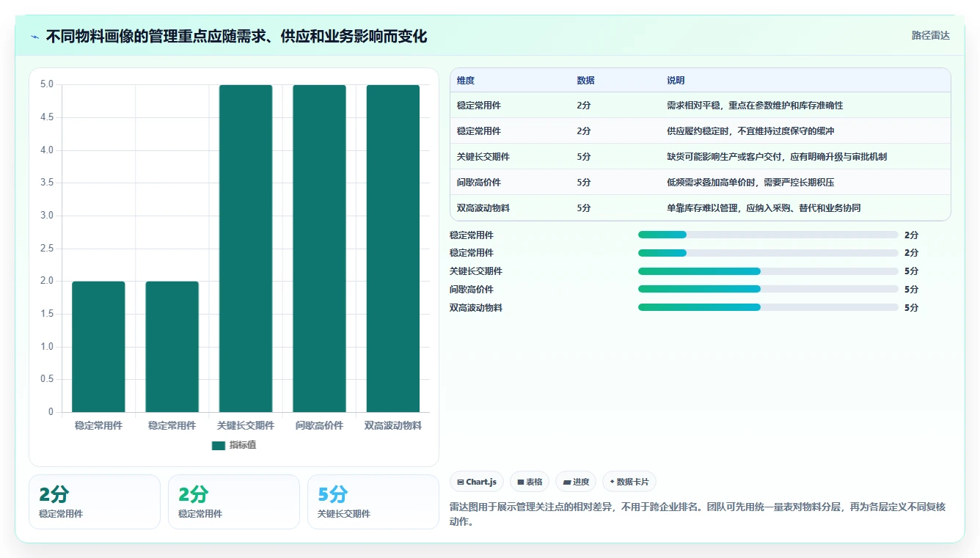Click the 关键长交期件 x-axis label
Image resolution: width=980 pixels, height=558 pixels.
coord(246,426)
